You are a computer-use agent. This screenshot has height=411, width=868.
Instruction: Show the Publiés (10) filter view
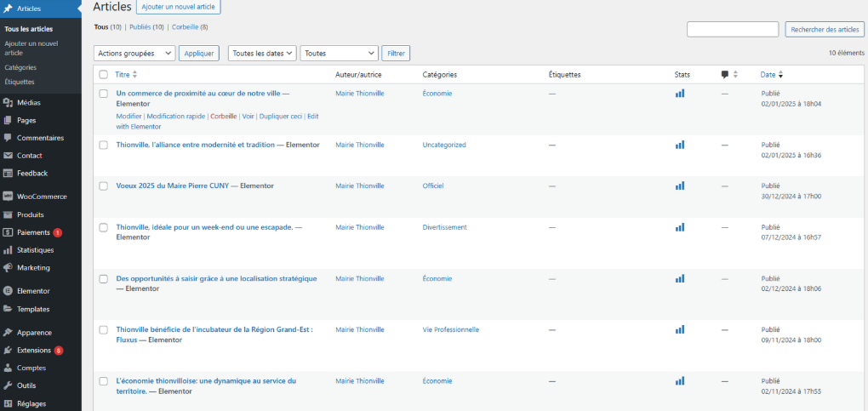146,27
